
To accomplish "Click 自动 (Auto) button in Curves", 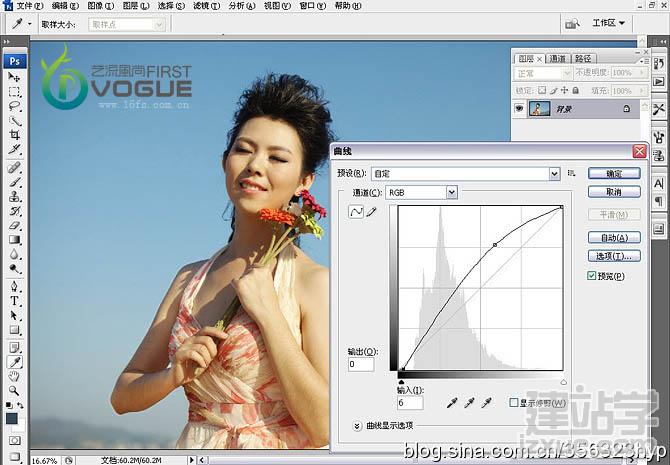I will (614, 237).
